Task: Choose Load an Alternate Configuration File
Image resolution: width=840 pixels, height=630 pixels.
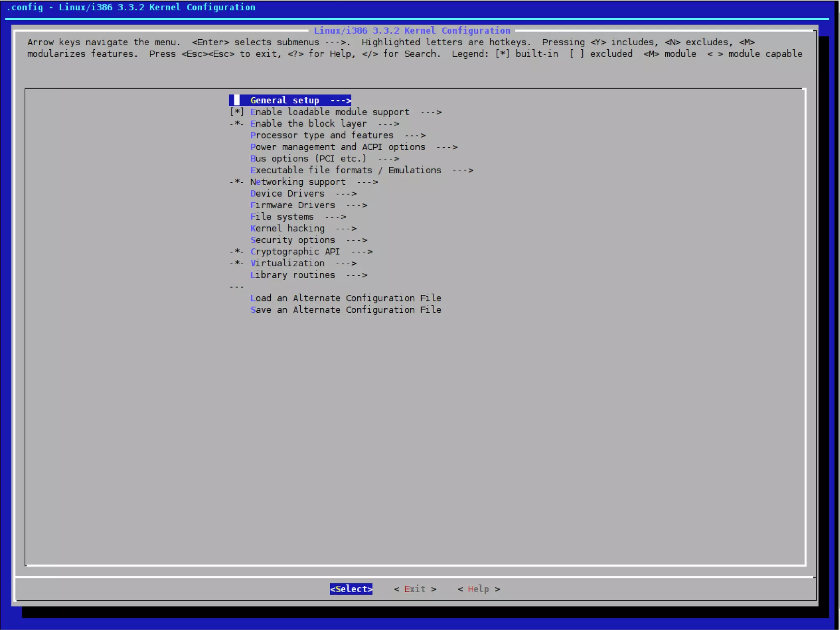Action: point(346,298)
